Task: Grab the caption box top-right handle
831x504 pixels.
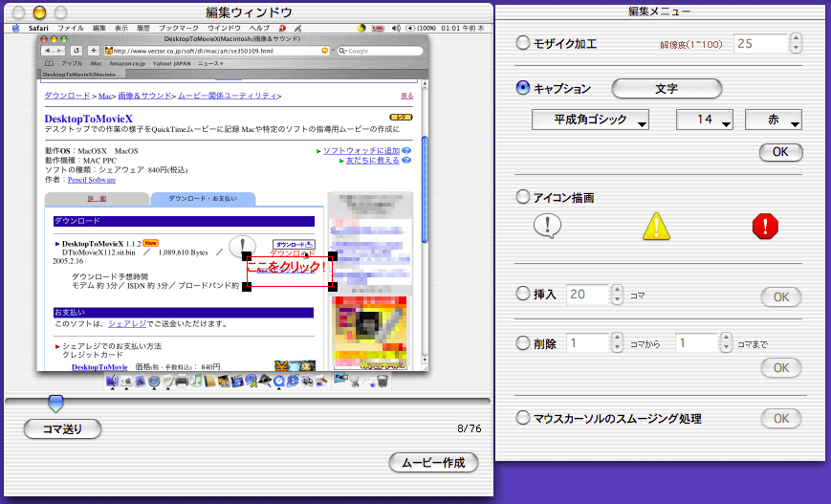Action: [x=332, y=256]
